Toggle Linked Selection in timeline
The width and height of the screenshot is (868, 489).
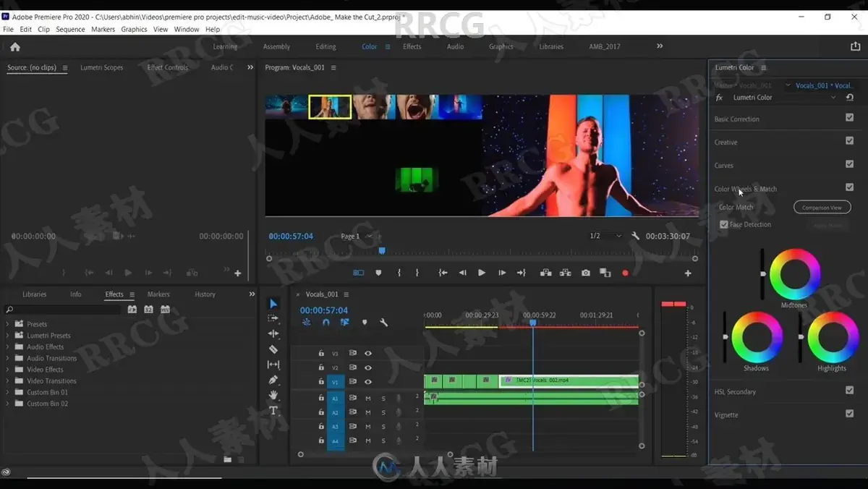[x=344, y=322]
